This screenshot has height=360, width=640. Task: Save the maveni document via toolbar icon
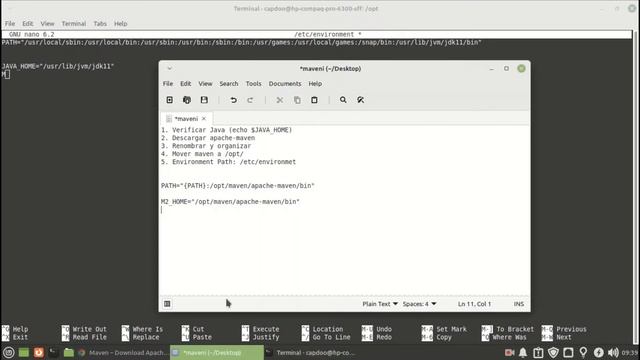point(204,100)
